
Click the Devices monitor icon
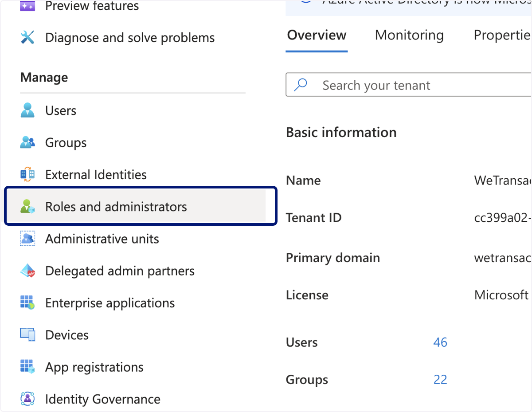coord(27,335)
